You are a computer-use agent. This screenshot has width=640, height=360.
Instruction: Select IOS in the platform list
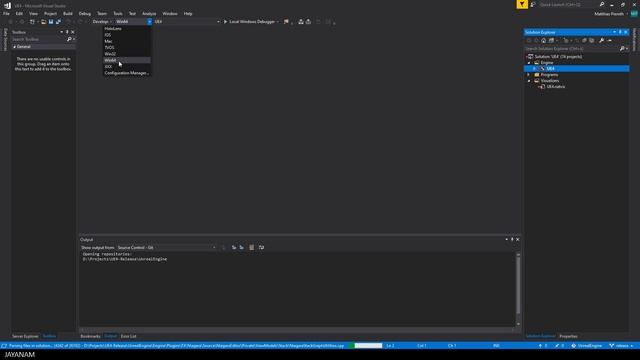click(127, 35)
